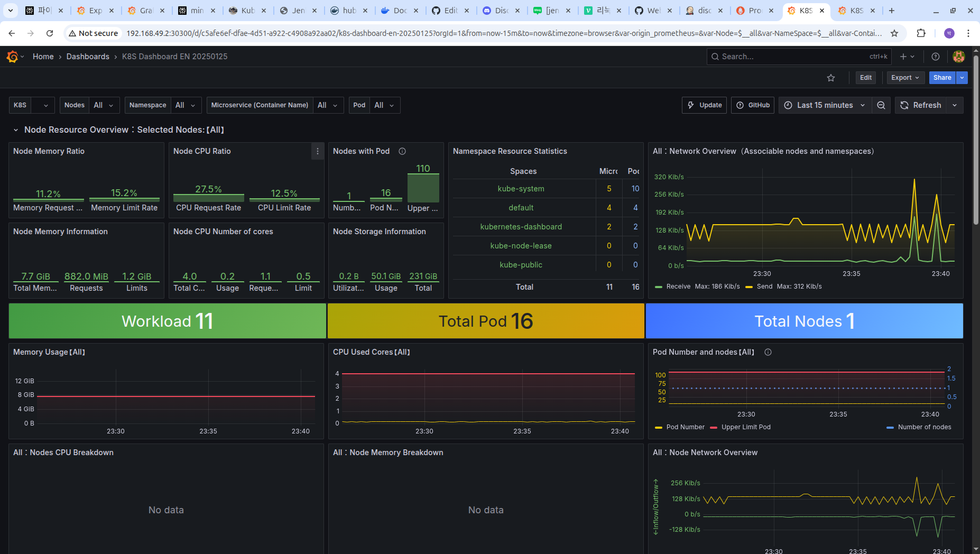The height and width of the screenshot is (554, 980).
Task: Reload the browser page
Action: 50,33
